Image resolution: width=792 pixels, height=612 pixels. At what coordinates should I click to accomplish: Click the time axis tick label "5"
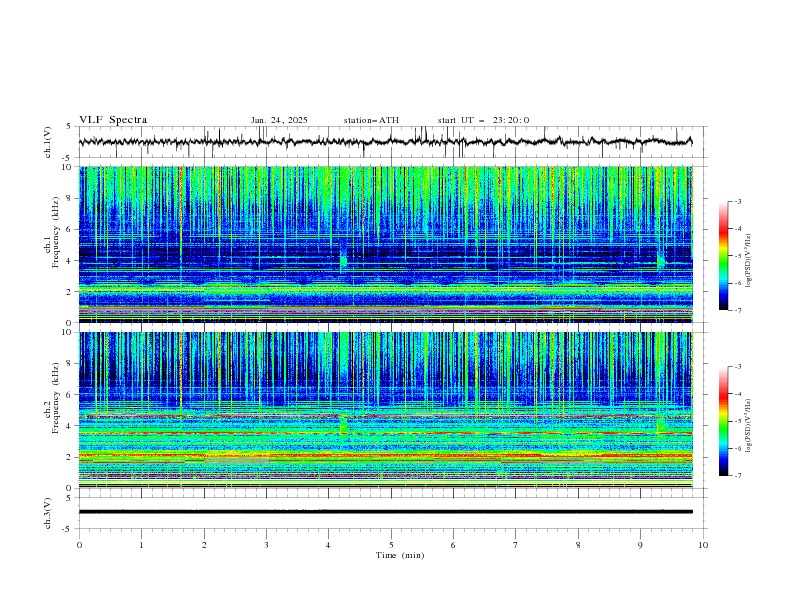click(391, 545)
